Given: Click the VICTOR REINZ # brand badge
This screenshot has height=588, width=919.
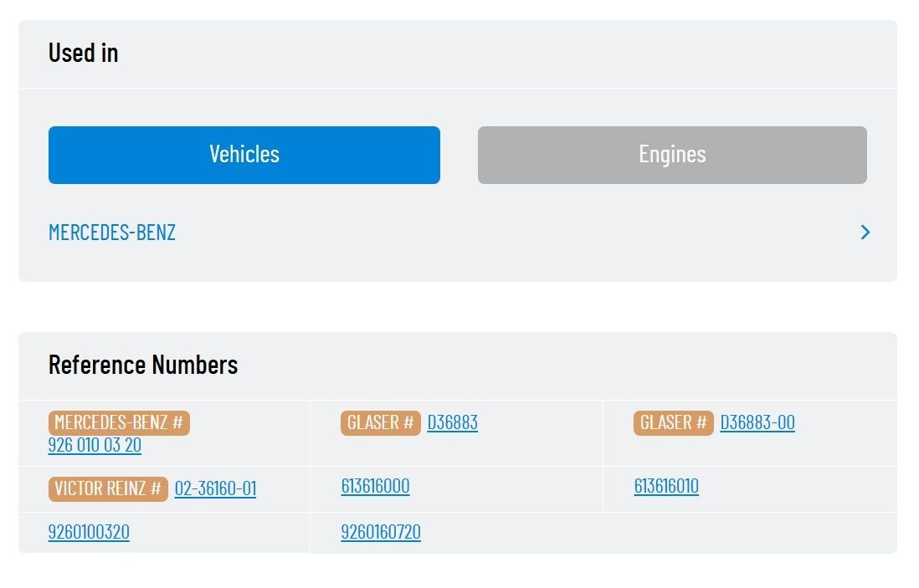Looking at the screenshot, I should (108, 488).
